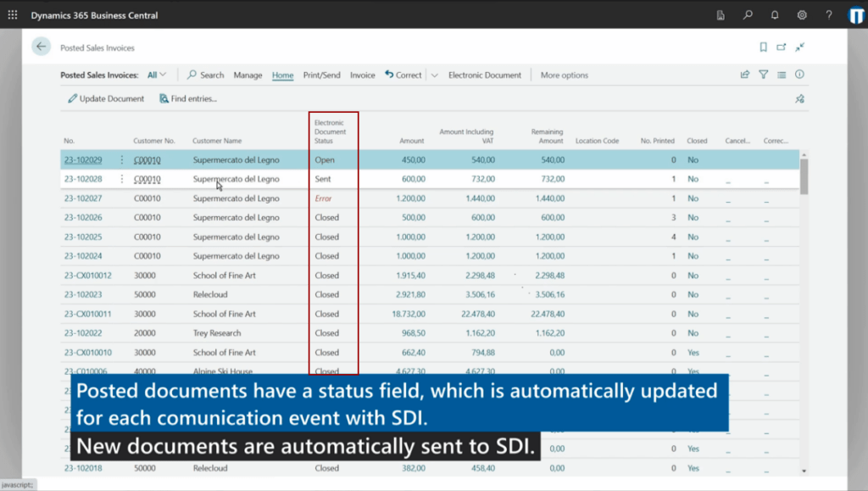
Task: Open the app launcher waffle icon
Action: [x=13, y=15]
